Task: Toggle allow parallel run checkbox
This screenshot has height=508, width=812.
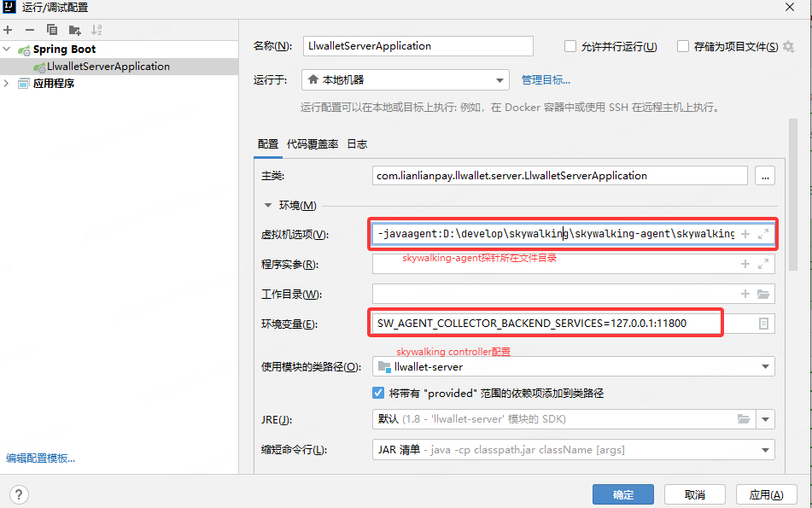Action: pos(570,47)
